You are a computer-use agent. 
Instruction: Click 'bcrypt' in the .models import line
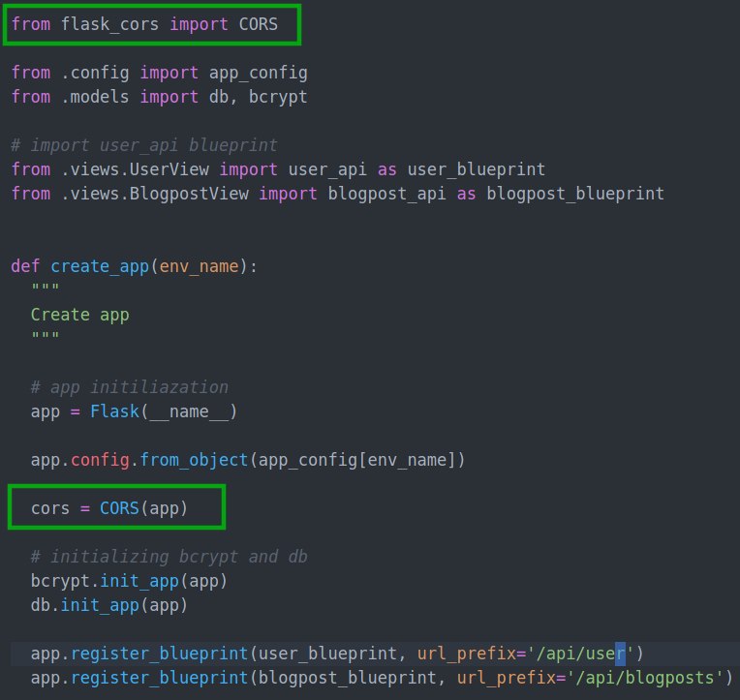pos(278,97)
